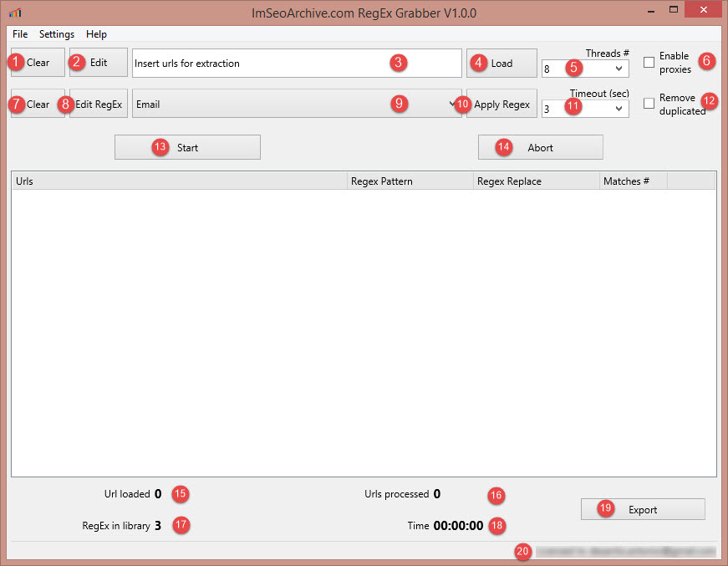Click the Clear button next to Edit

pos(38,62)
